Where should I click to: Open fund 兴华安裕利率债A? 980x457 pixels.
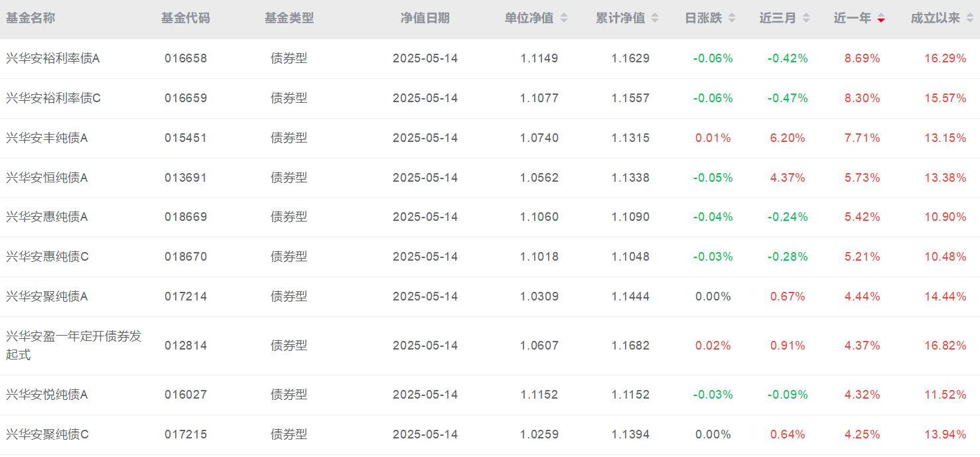[x=53, y=58]
